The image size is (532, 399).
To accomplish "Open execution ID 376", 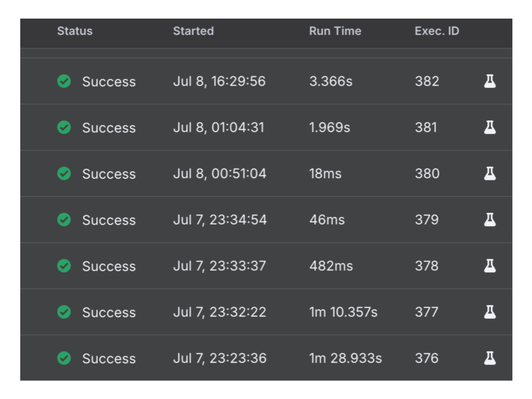I will tap(267, 358).
